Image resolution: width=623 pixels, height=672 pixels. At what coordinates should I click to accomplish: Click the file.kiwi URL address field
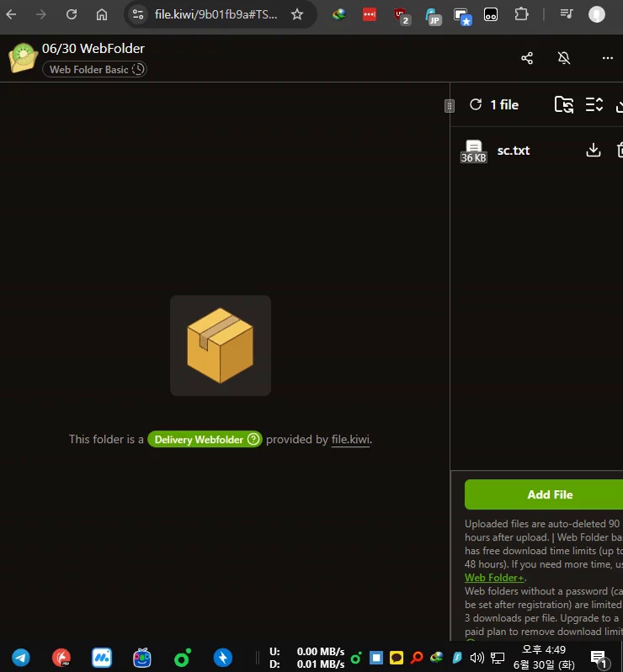216,14
